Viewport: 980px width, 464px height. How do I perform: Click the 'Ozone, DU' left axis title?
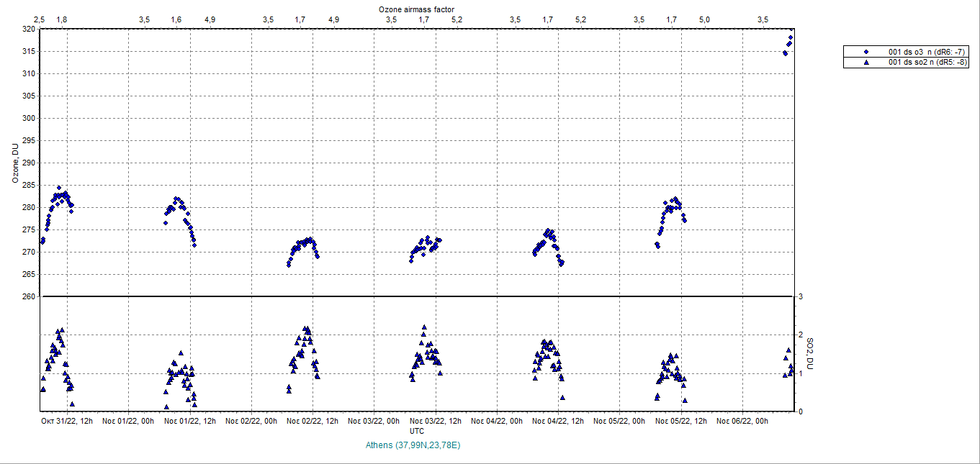pos(14,163)
